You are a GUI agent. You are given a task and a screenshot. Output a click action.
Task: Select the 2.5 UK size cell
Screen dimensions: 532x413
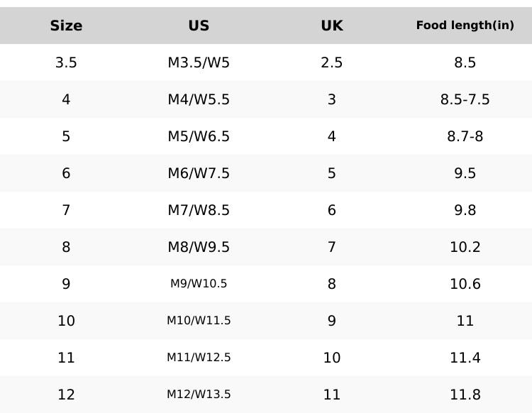pyautogui.click(x=331, y=62)
